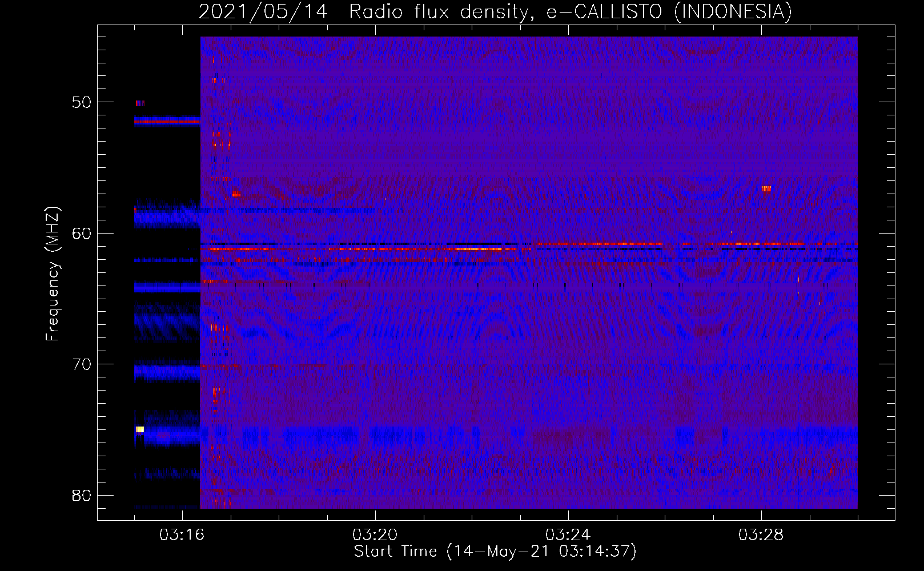The width and height of the screenshot is (924, 571).
Task: Click the 'Start Time (14-May-21 03:14:37)' label
Action: pos(495,552)
